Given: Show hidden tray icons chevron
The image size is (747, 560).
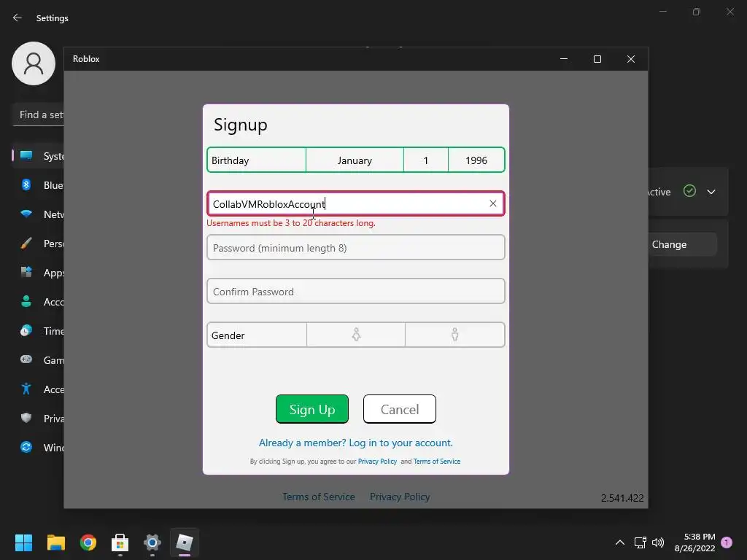Looking at the screenshot, I should (x=620, y=542).
